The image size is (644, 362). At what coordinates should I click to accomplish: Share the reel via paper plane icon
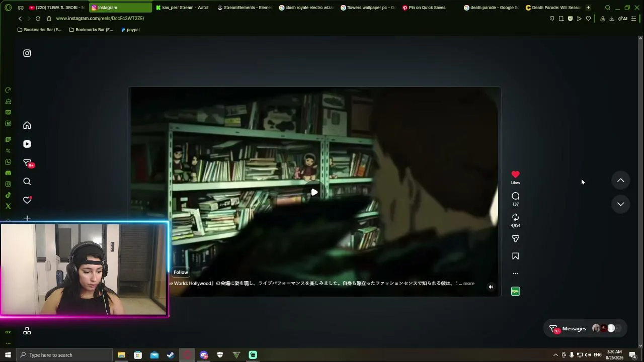click(x=515, y=239)
